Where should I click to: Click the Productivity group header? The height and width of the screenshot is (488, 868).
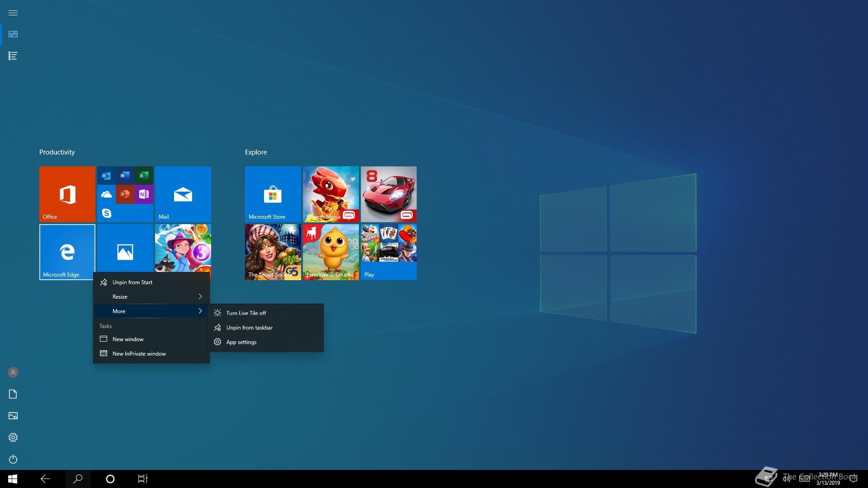click(x=57, y=152)
